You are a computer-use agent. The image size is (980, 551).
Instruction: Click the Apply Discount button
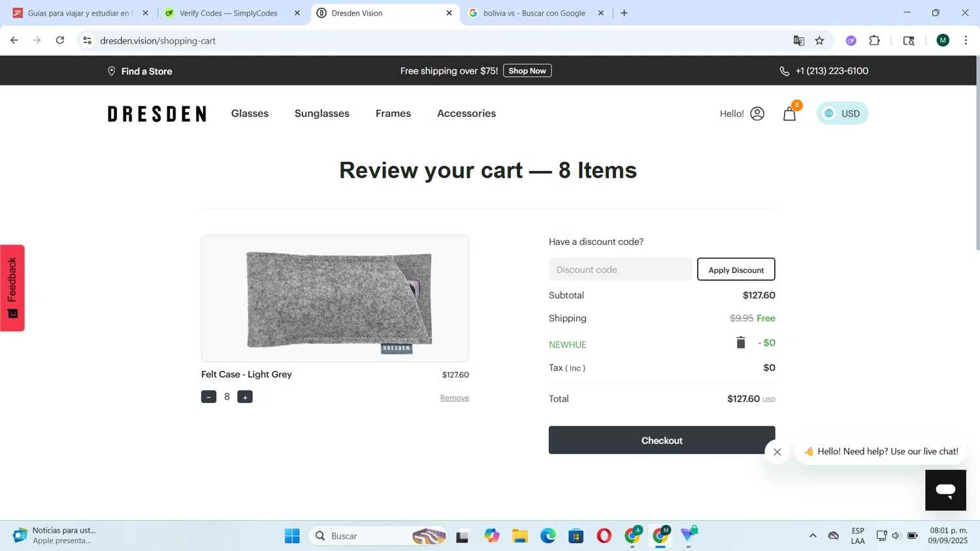click(736, 270)
